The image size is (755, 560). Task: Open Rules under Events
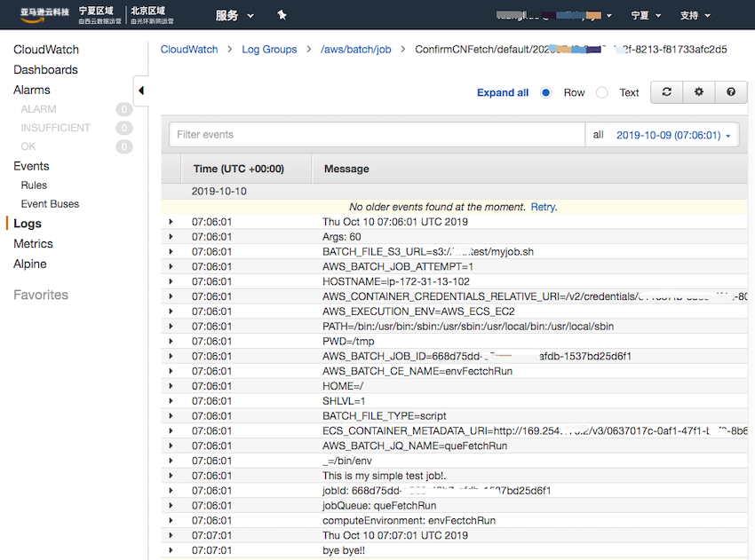(34, 185)
